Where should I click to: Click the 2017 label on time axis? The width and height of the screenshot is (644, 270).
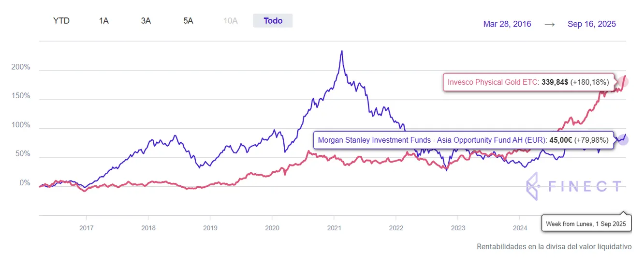pos(86,227)
